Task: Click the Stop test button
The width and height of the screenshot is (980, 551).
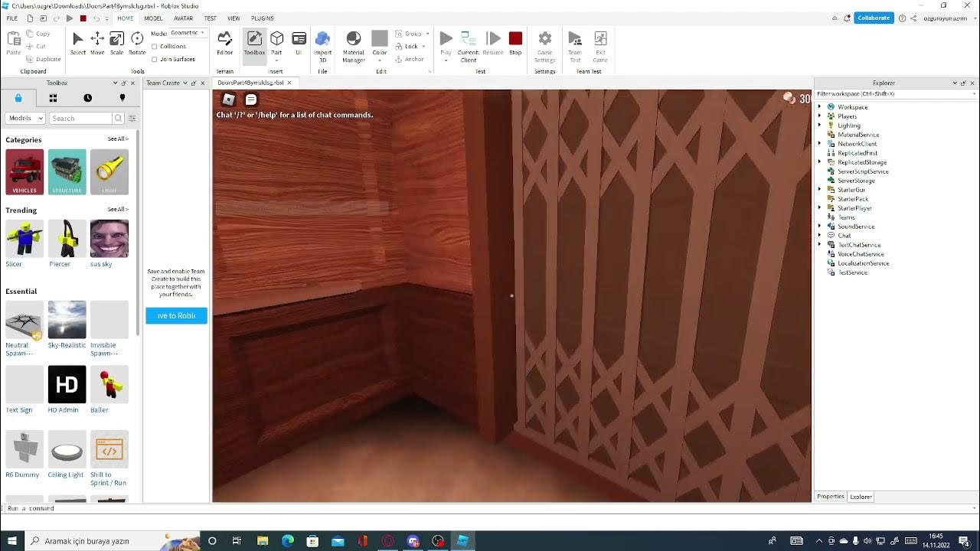Action: click(515, 43)
